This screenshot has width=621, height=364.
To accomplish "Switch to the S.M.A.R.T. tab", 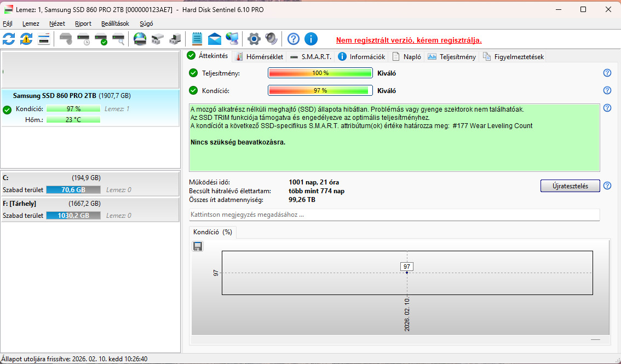I will pyautogui.click(x=311, y=56).
